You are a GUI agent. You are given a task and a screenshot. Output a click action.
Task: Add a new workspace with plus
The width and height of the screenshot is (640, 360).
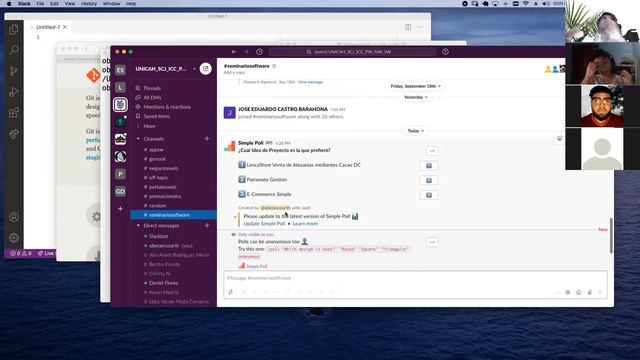120,209
